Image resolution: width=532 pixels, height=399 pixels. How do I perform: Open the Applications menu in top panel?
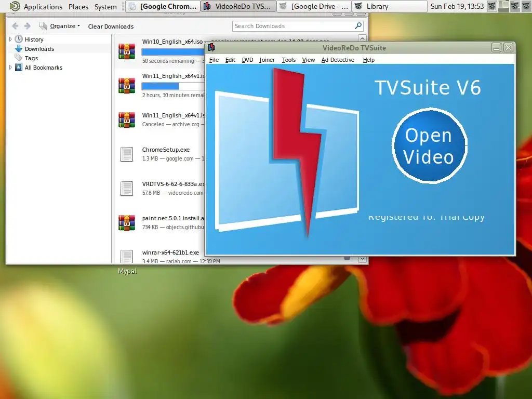(x=43, y=6)
